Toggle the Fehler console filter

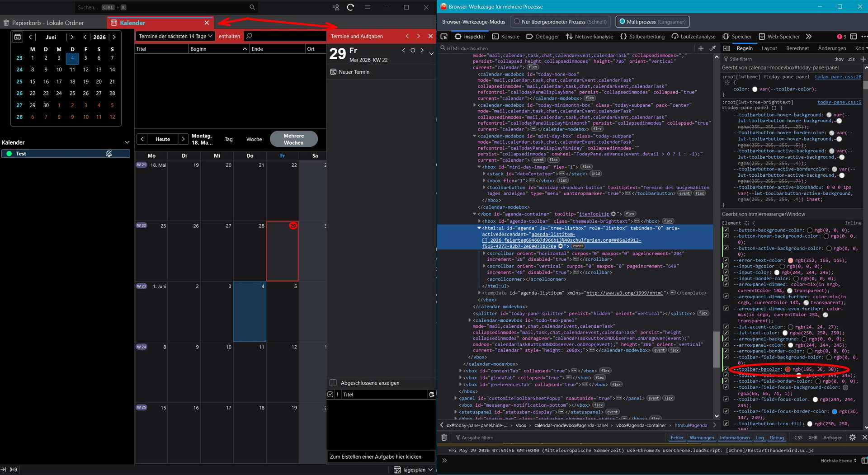click(x=677, y=437)
